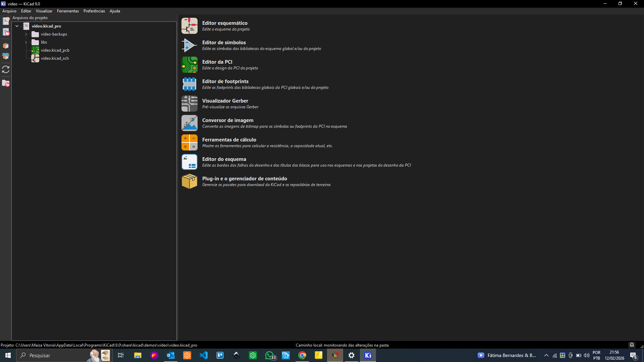644x362 pixels.
Task: Click the open project folder in explorer icon
Action: pos(6,83)
